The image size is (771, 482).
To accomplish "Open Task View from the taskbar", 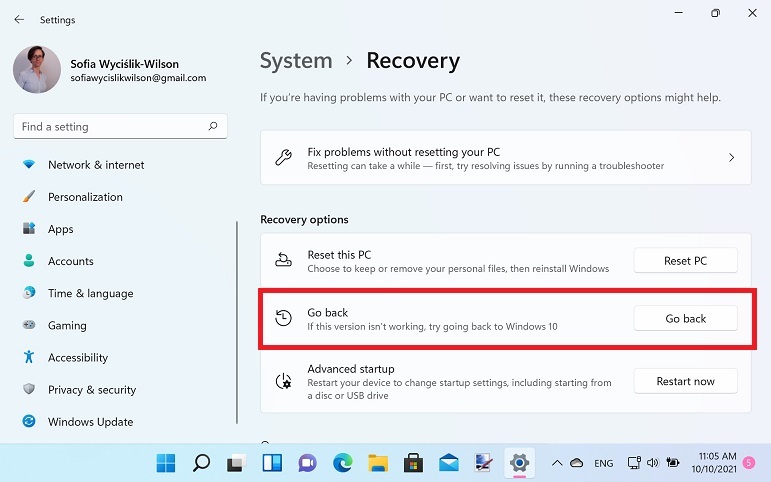I will (237, 463).
